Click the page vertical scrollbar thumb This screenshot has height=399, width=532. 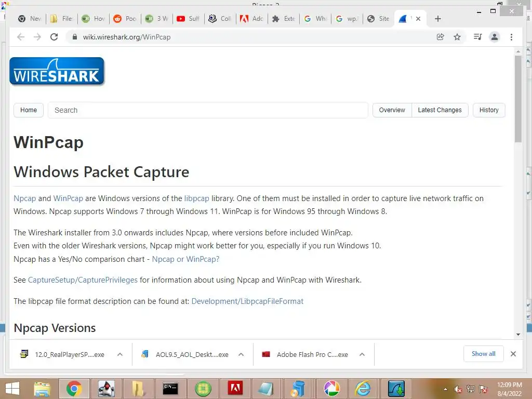[x=518, y=99]
